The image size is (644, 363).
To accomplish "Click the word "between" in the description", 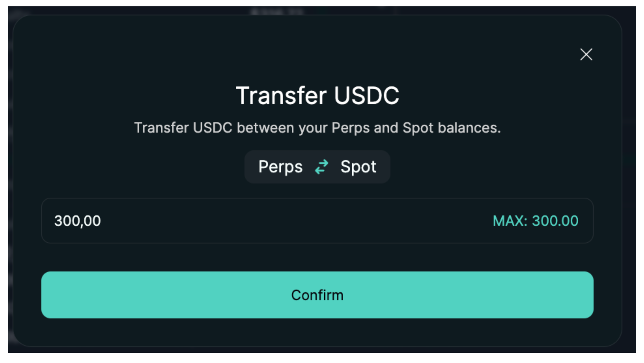I will point(265,128).
